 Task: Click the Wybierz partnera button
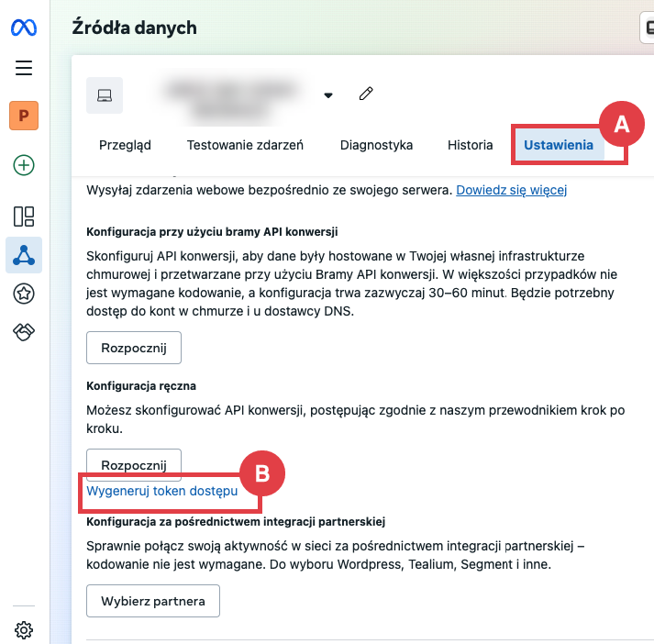pos(153,601)
